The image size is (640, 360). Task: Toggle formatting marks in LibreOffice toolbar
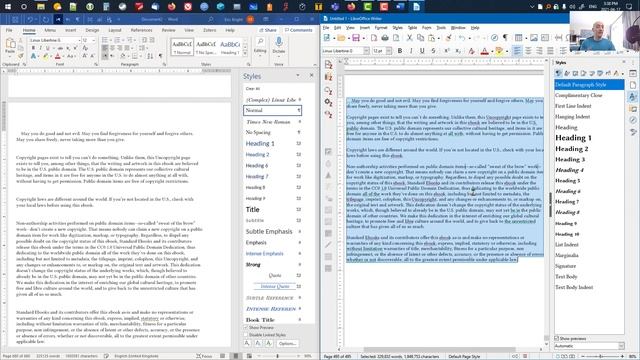click(505, 38)
